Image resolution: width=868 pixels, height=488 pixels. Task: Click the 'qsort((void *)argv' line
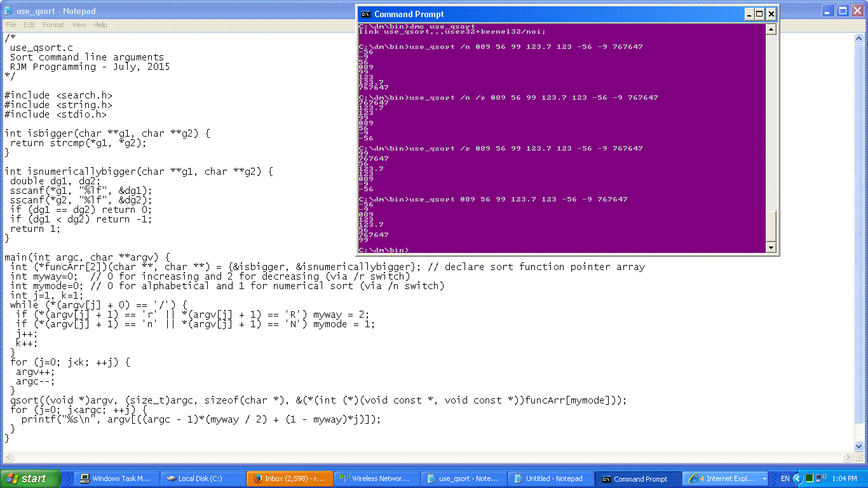pyautogui.click(x=319, y=400)
